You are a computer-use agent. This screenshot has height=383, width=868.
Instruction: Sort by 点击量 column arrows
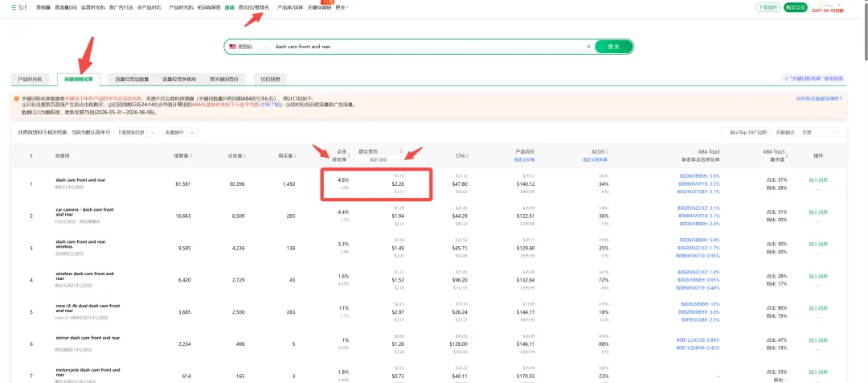click(x=245, y=156)
